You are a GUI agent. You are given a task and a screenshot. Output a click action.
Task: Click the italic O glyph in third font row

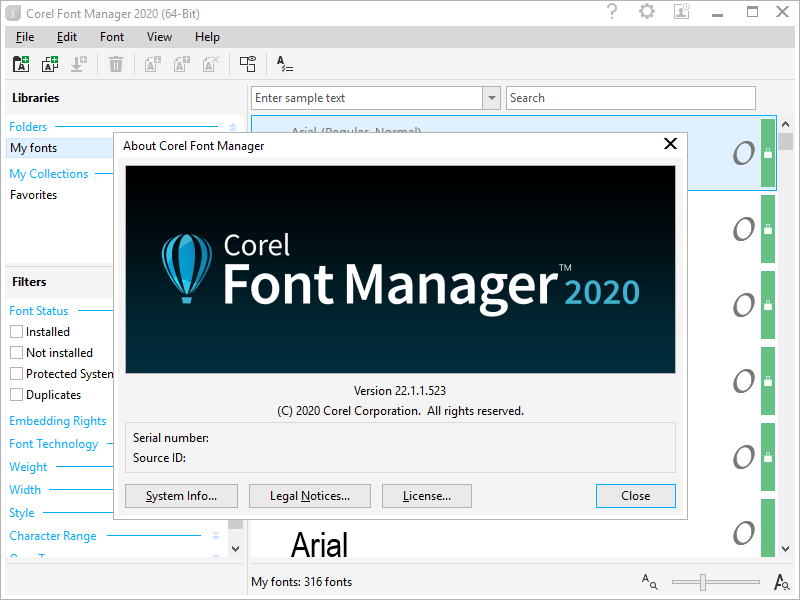point(744,305)
